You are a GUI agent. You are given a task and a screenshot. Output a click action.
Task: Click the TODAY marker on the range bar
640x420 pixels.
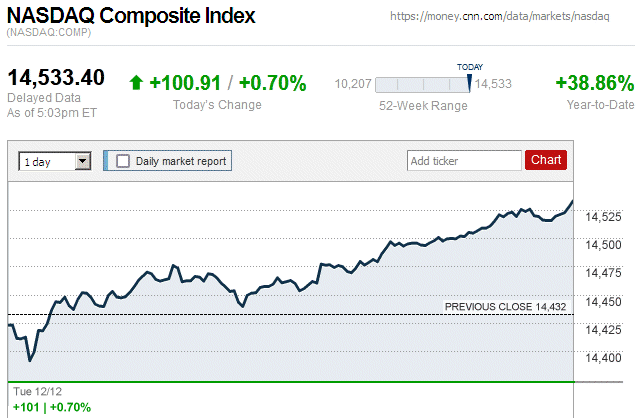[470, 78]
